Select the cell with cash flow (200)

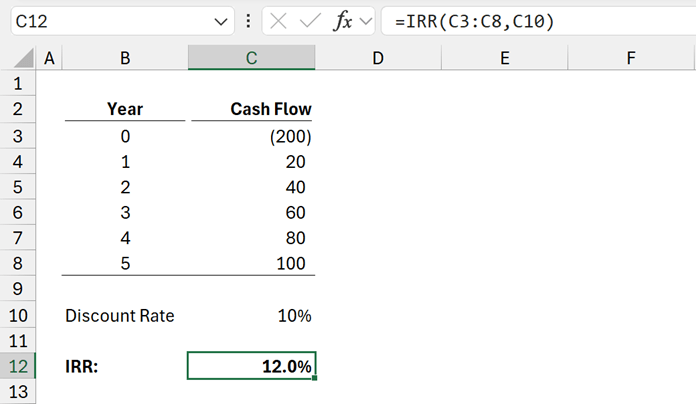point(251,135)
